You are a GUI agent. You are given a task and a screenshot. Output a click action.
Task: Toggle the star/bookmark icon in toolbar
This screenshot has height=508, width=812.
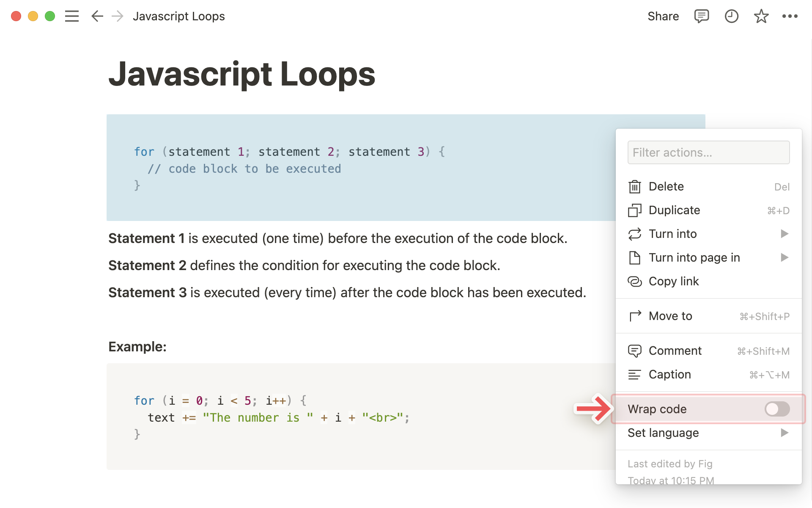click(x=760, y=16)
